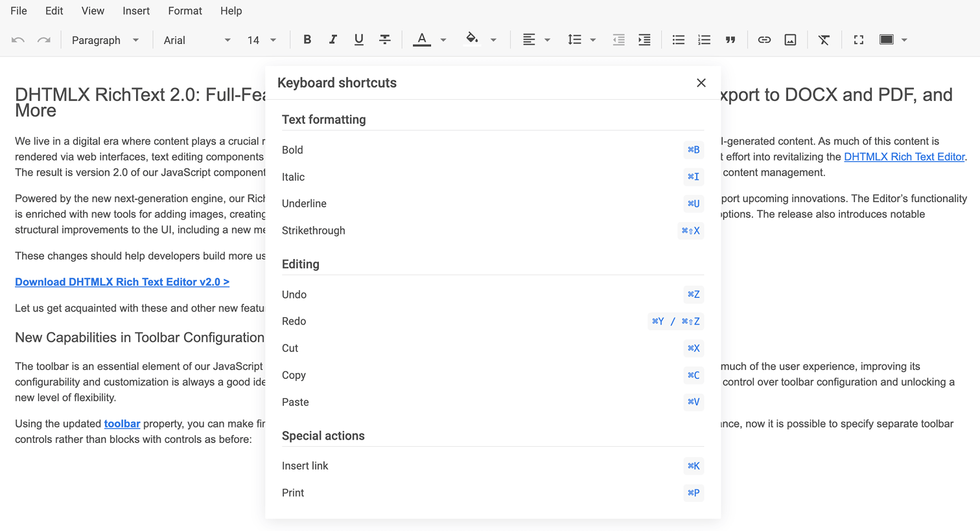The width and height of the screenshot is (980, 531).
Task: Toggle Strikethrough formatting in toolbar
Action: [x=385, y=40]
